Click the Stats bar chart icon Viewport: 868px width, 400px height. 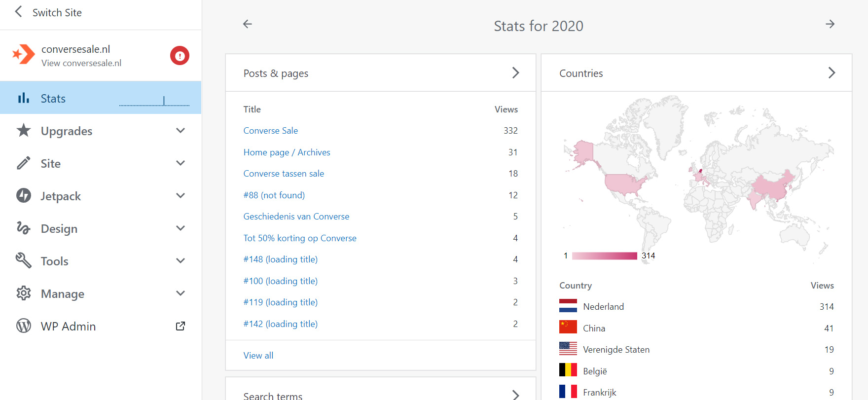(x=23, y=98)
